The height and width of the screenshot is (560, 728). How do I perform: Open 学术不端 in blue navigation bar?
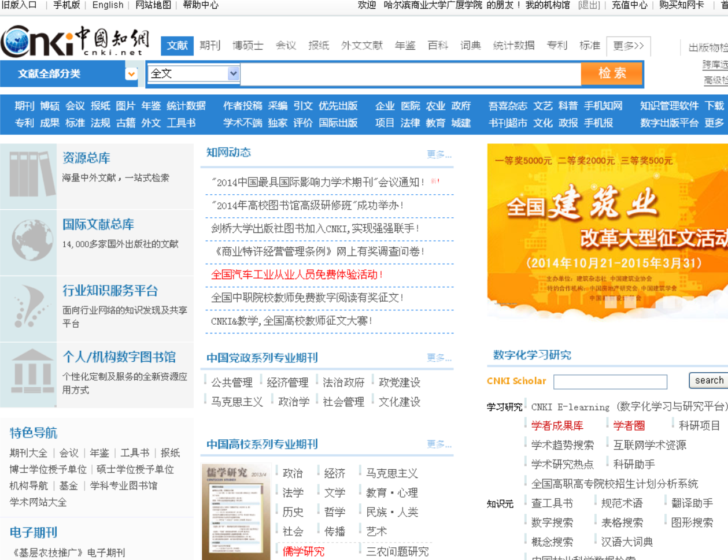click(243, 123)
